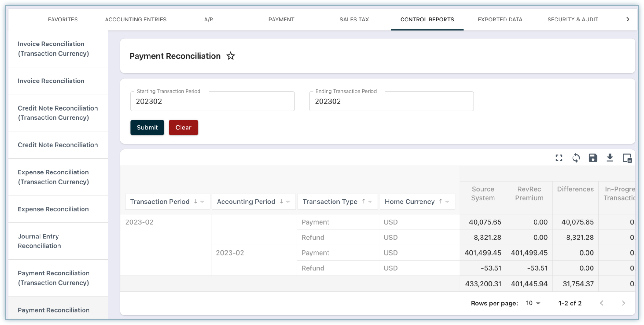Open the Exported Data tab
Viewport: 644px width, 325px height.
click(500, 20)
